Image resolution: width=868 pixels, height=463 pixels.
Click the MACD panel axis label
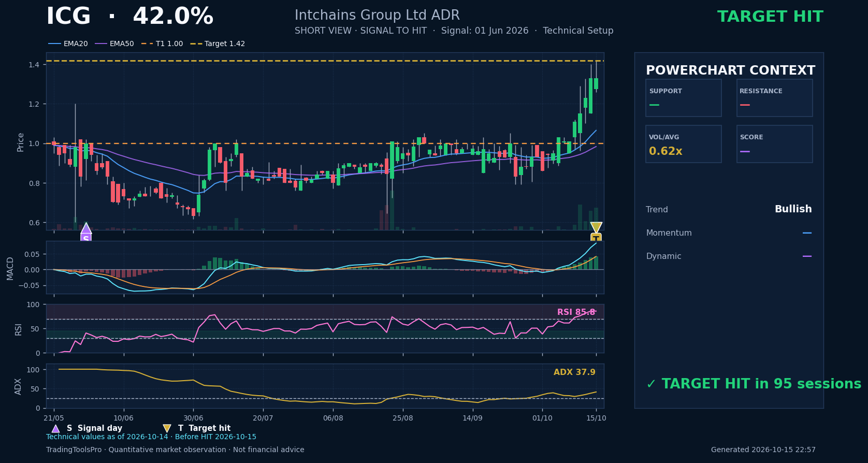click(x=10, y=268)
